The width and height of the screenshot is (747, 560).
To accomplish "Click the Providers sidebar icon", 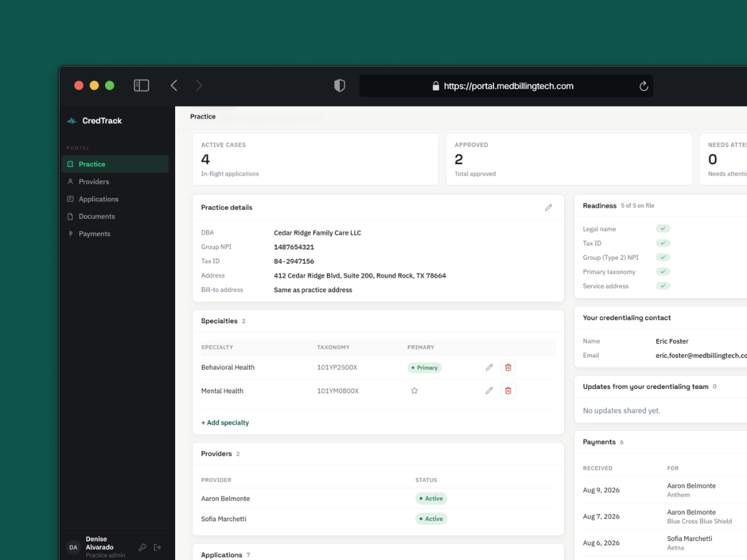I will [x=71, y=181].
